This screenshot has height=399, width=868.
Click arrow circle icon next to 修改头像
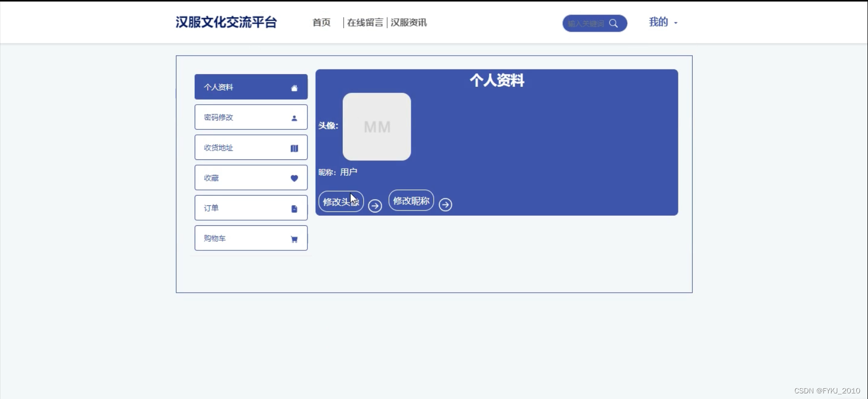point(375,205)
